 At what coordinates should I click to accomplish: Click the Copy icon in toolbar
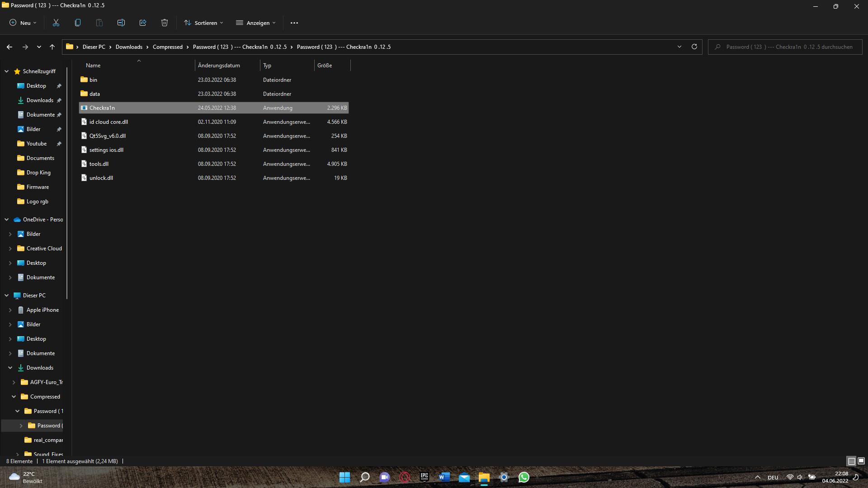(78, 23)
